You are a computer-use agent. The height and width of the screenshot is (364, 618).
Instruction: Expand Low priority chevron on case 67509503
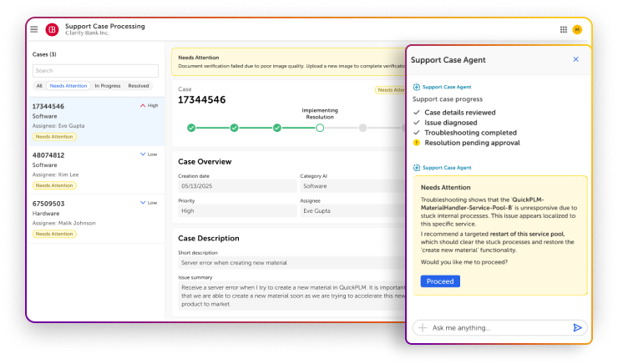pos(143,203)
